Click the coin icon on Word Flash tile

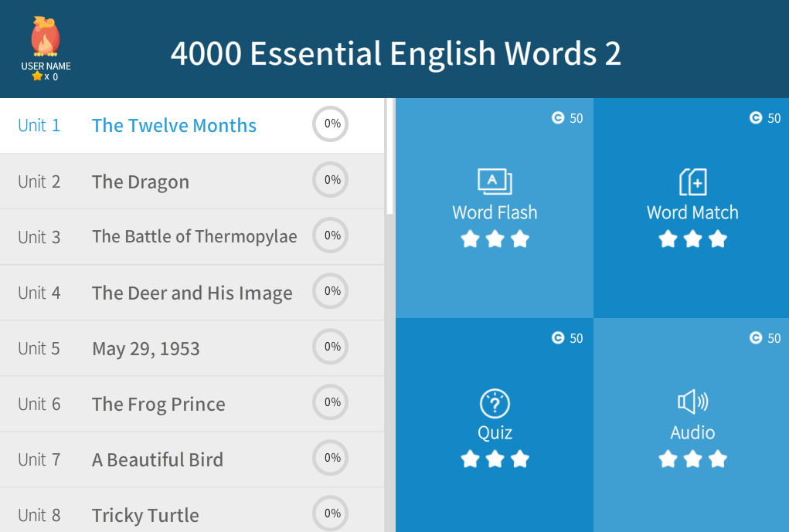[x=558, y=117]
